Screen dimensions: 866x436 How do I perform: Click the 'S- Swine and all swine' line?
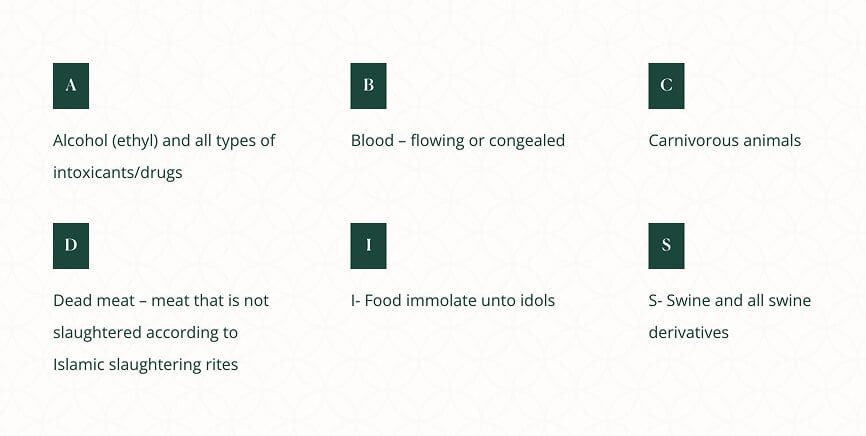tap(729, 300)
